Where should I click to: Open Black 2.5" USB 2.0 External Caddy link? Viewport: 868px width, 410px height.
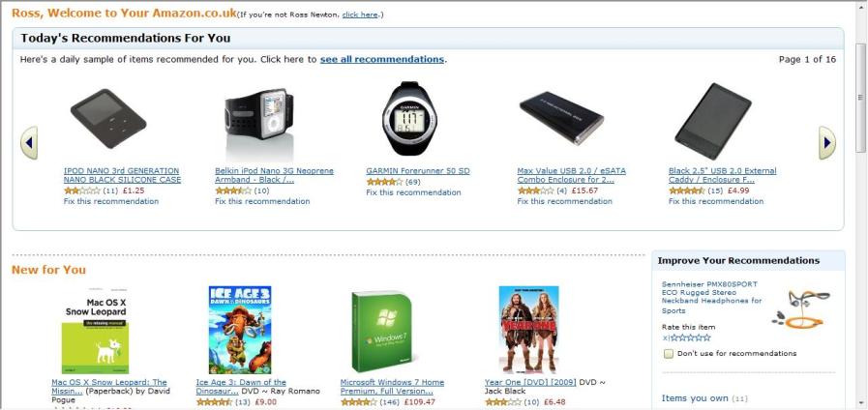(x=723, y=175)
